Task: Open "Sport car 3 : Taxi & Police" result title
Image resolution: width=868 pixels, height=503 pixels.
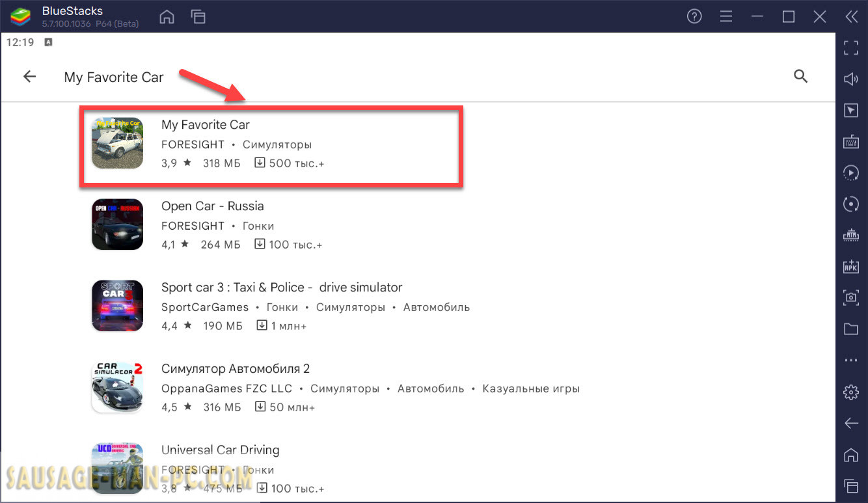Action: point(282,287)
